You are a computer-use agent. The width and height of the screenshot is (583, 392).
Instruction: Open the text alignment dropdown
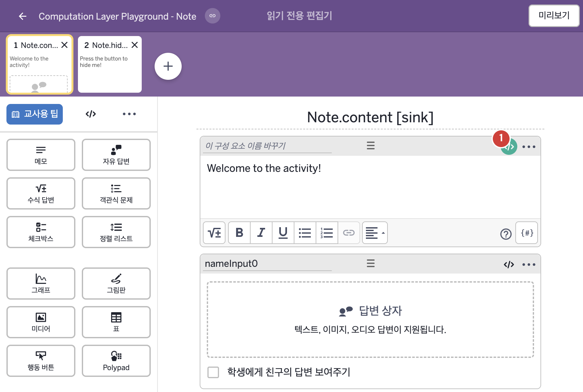(375, 233)
